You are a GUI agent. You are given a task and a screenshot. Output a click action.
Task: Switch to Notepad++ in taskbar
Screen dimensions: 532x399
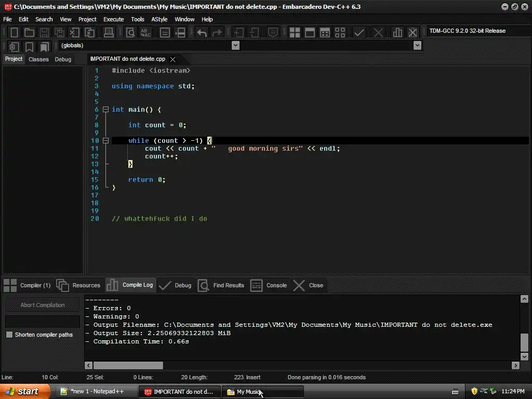click(97, 392)
